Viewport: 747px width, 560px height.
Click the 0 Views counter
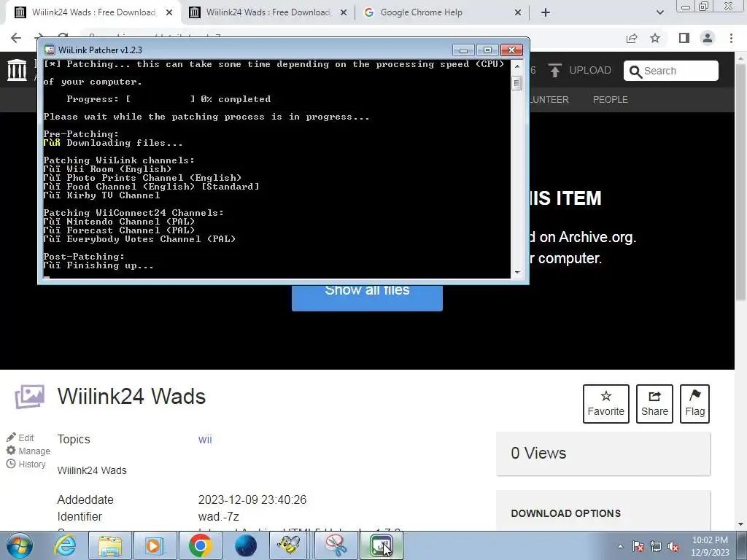coord(538,453)
